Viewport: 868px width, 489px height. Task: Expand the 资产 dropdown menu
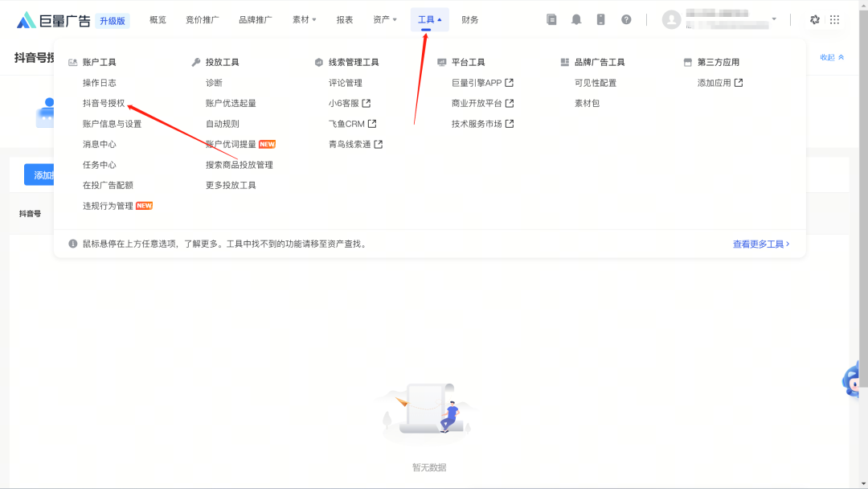coord(385,20)
